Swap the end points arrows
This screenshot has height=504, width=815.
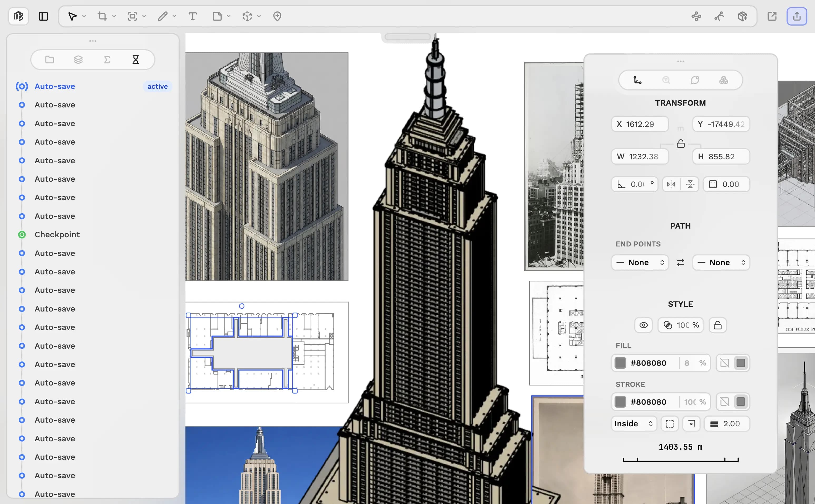tap(680, 263)
